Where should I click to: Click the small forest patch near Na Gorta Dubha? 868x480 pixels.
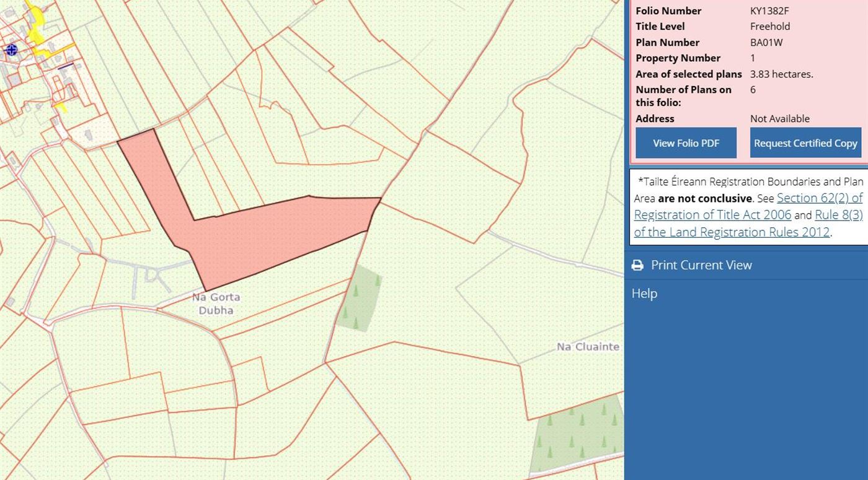click(x=361, y=299)
